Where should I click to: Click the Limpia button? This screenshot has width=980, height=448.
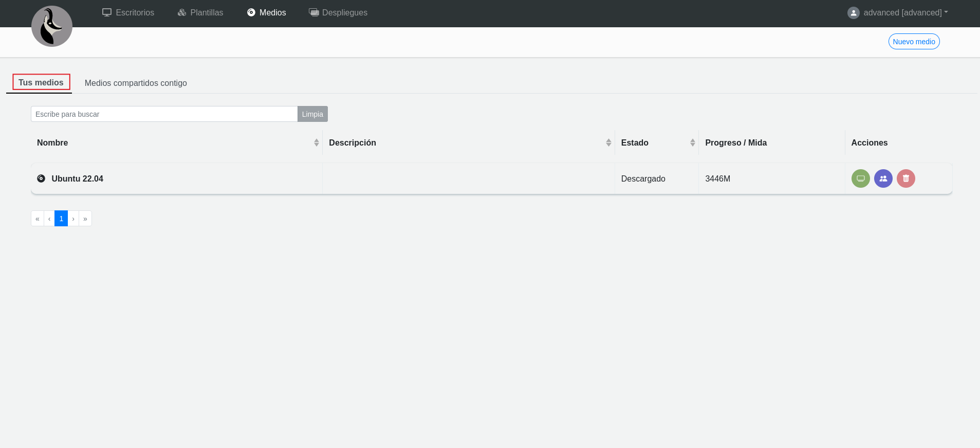[x=312, y=114]
